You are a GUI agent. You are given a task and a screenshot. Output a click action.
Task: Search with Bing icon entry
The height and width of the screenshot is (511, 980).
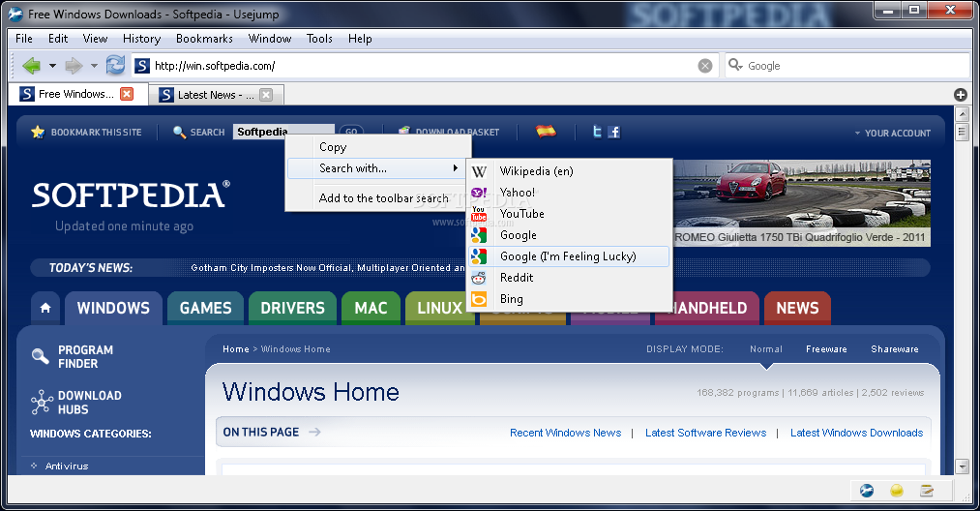pos(479,299)
